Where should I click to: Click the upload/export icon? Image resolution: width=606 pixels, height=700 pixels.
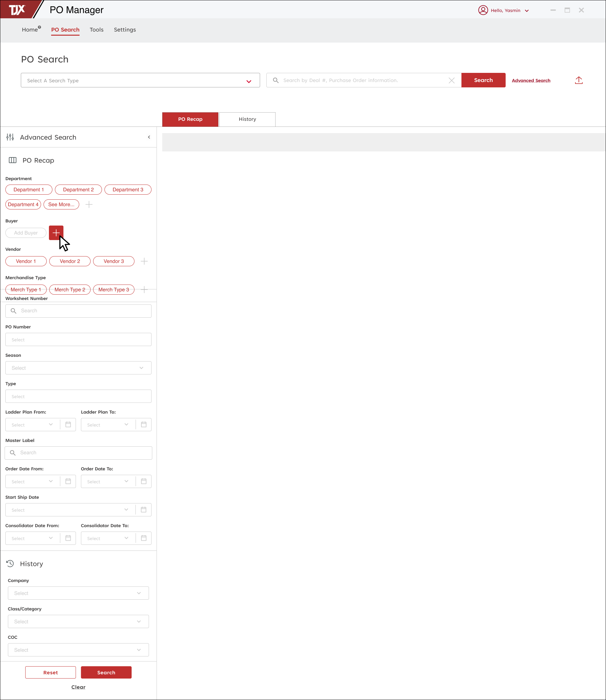[x=579, y=80]
